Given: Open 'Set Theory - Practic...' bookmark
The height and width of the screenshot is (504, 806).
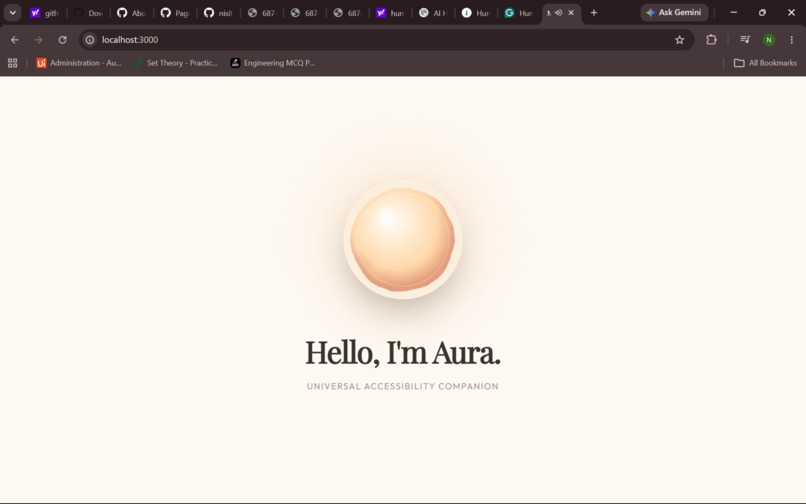Looking at the screenshot, I should [176, 63].
